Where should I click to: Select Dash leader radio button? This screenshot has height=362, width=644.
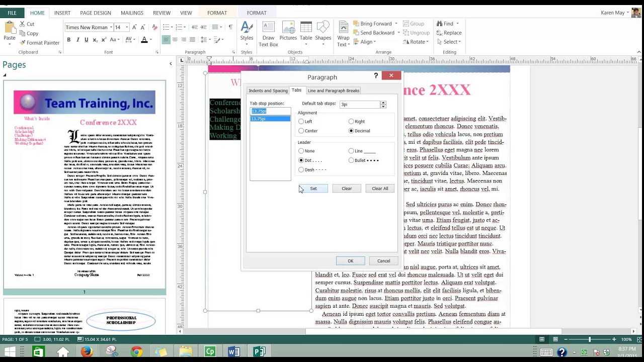click(x=301, y=169)
